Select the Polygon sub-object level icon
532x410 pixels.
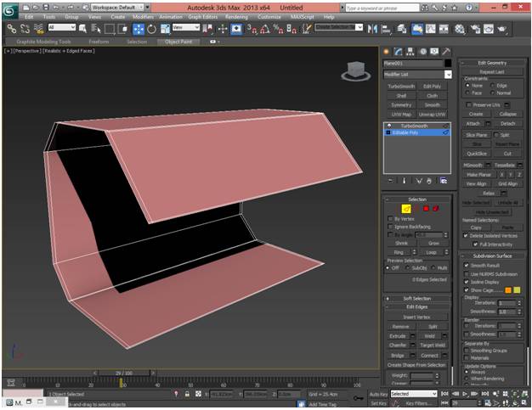point(426,209)
